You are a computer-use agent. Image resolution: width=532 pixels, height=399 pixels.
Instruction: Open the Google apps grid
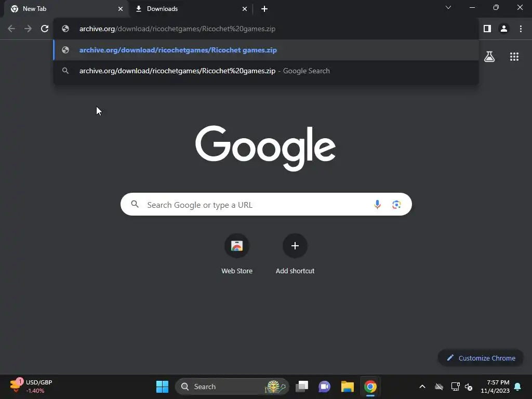pos(514,57)
